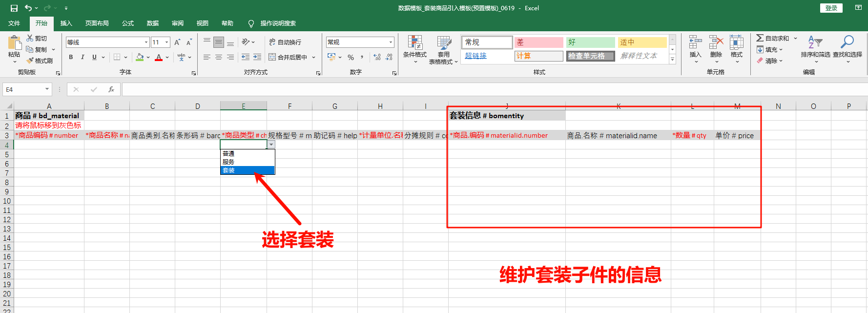
Task: Click decrease indent icon
Action: pyautogui.click(x=246, y=57)
